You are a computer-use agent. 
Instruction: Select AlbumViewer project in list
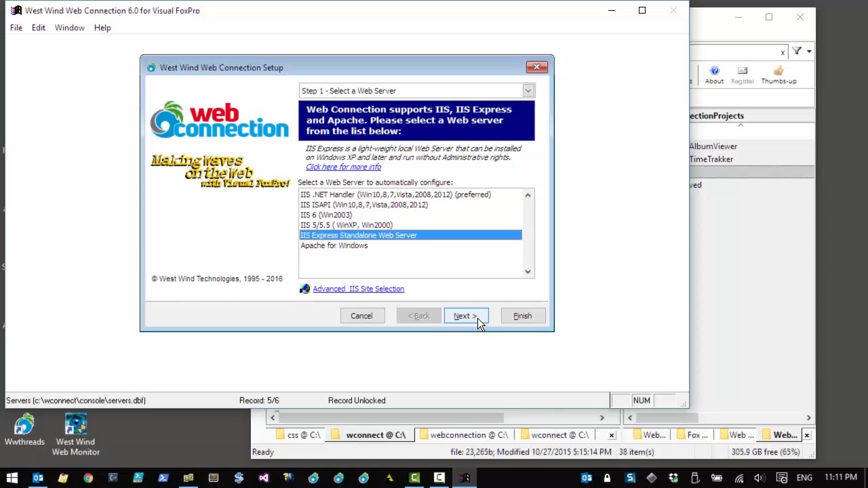713,146
